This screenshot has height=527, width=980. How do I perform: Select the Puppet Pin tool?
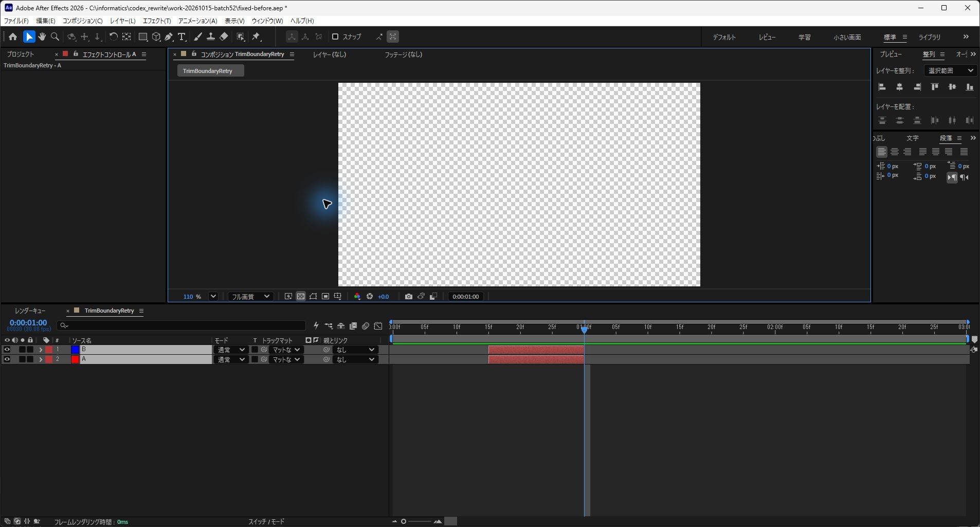(x=256, y=37)
